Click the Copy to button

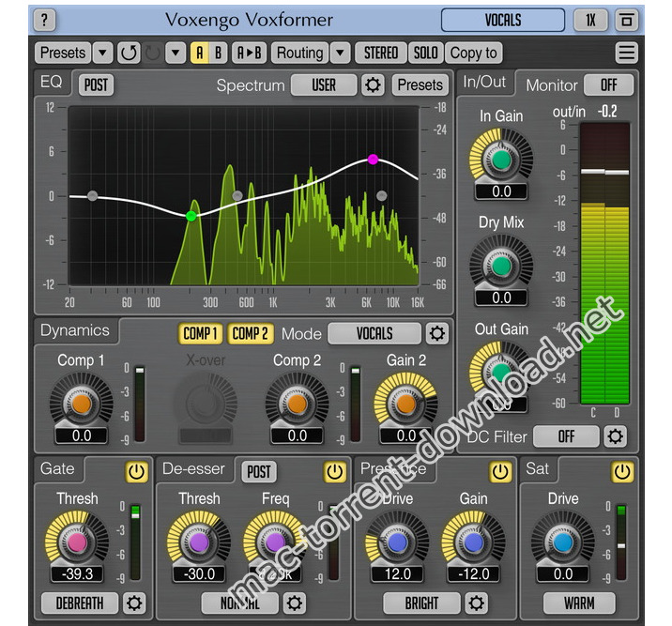click(x=474, y=53)
